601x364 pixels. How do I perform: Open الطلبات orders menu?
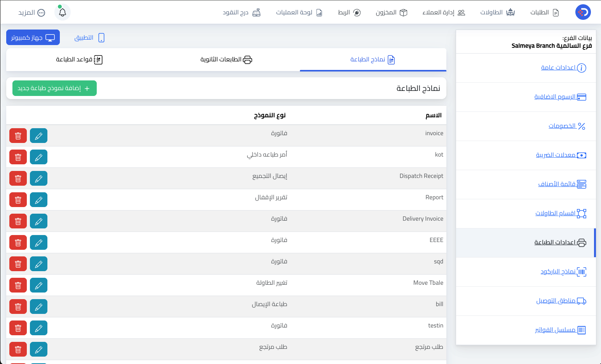click(x=544, y=12)
